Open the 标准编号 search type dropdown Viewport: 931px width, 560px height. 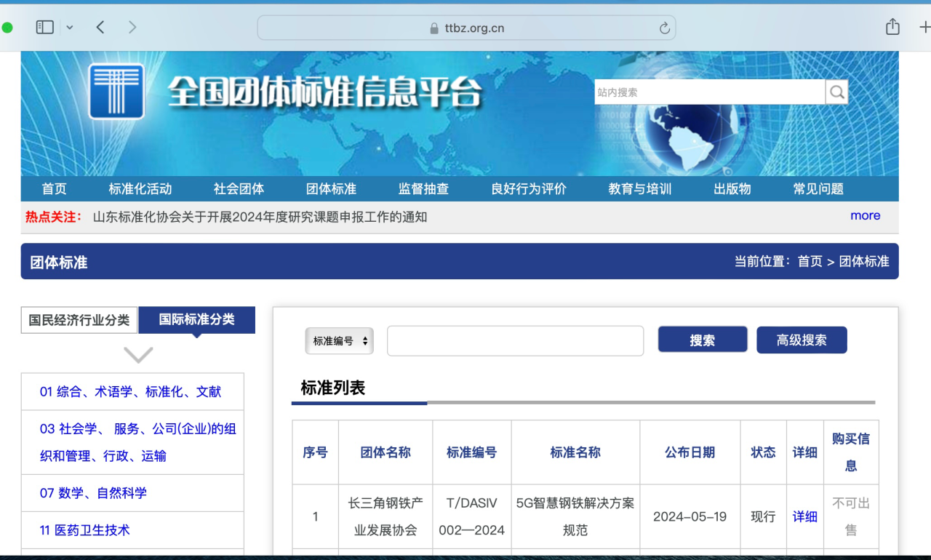339,340
